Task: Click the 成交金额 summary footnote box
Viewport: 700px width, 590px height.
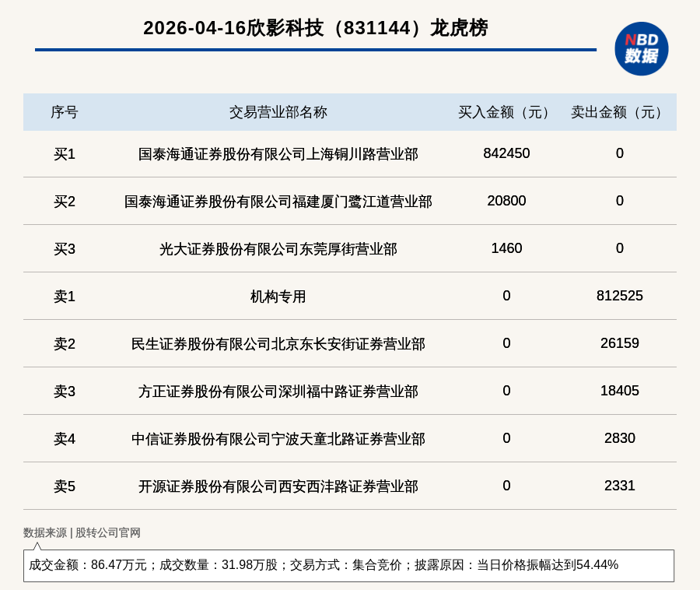Action: click(x=348, y=565)
